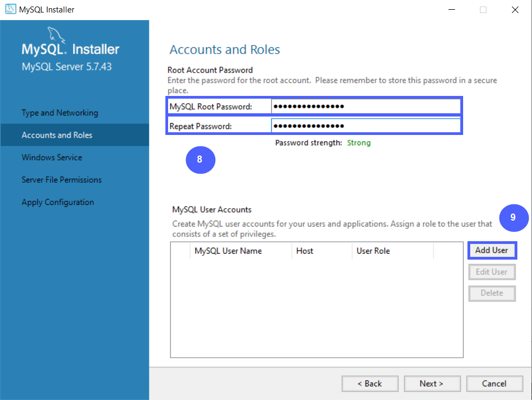Click the Next button to continue
This screenshot has height=400, width=532.
pyautogui.click(x=432, y=383)
